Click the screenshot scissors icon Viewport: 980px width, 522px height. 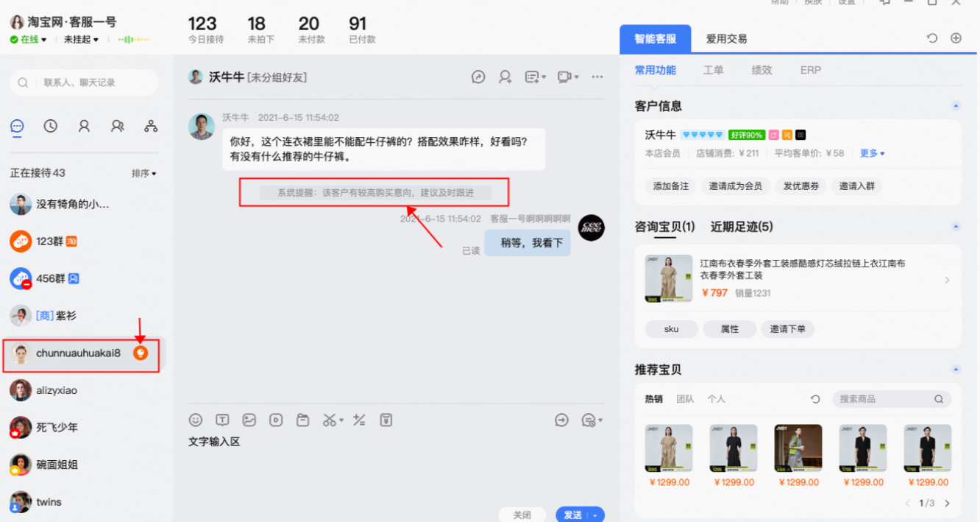(327, 420)
